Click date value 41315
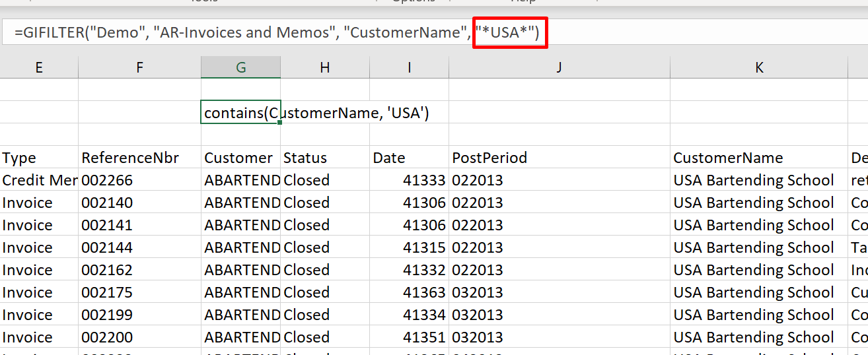Image resolution: width=868 pixels, height=355 pixels. pos(410,247)
